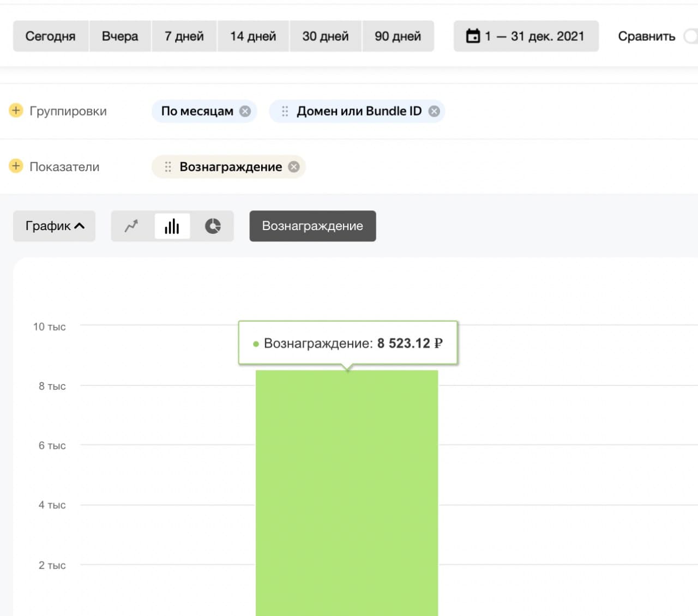698x616 pixels.
Task: Remove the 'Вознаграждение' metric chip
Action: 294,167
